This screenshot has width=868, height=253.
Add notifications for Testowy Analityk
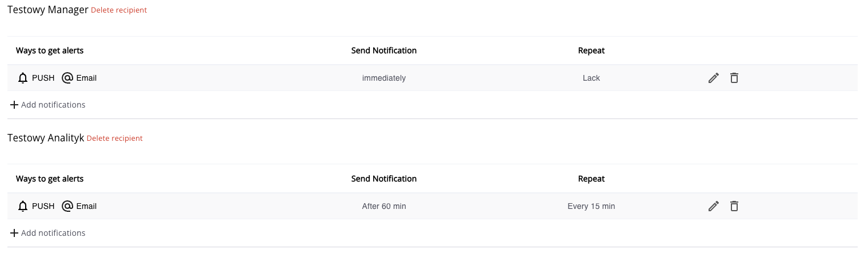click(x=53, y=233)
